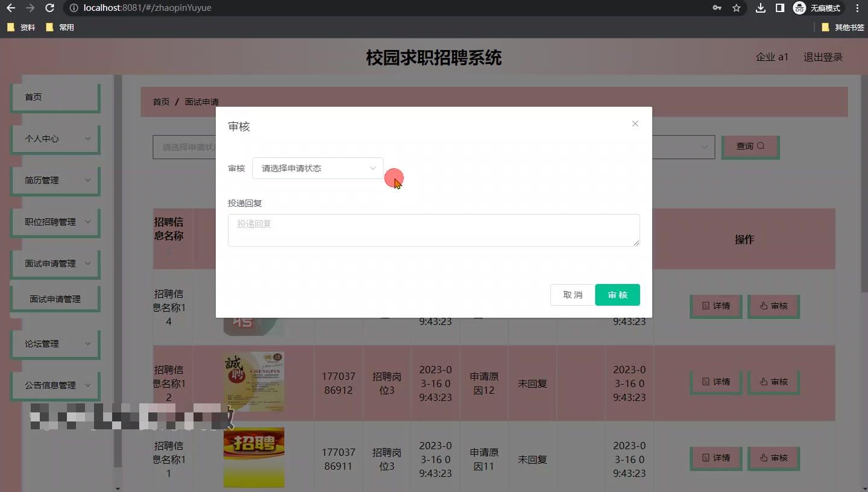Screen dimensions: 868x492
Task: Click inside the 投递回复 text area
Action: tap(433, 230)
